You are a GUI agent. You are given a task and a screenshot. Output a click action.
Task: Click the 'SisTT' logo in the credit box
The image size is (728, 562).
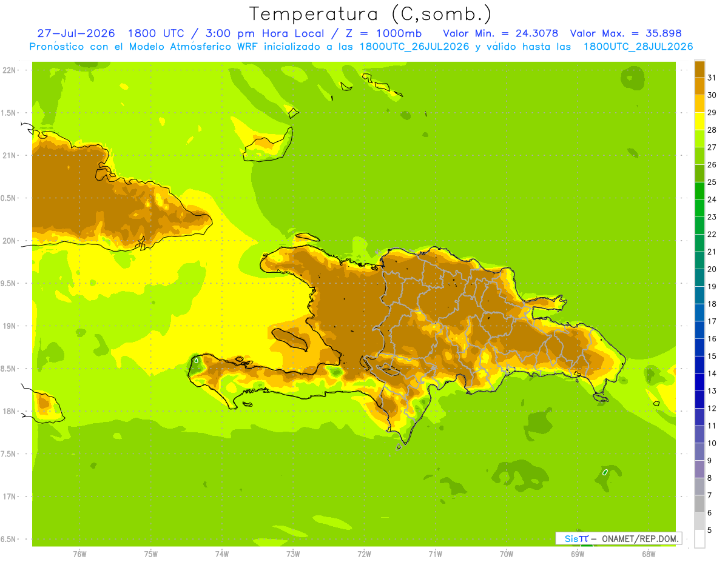[576, 538]
